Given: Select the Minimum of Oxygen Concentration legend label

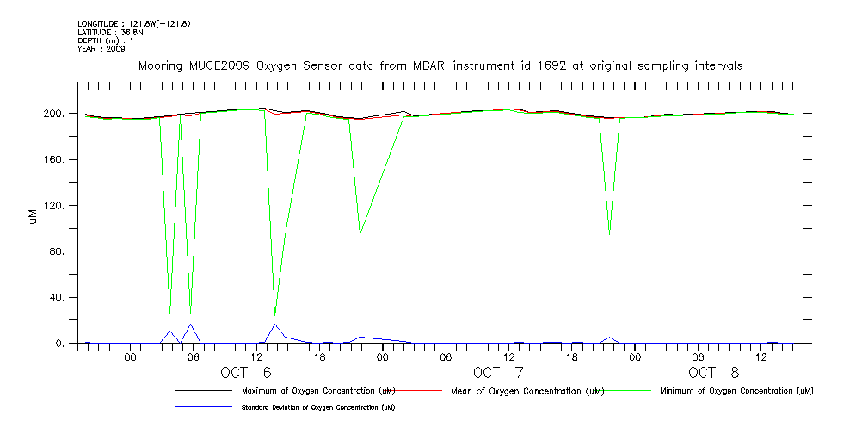Looking at the screenshot, I should tap(736, 391).
